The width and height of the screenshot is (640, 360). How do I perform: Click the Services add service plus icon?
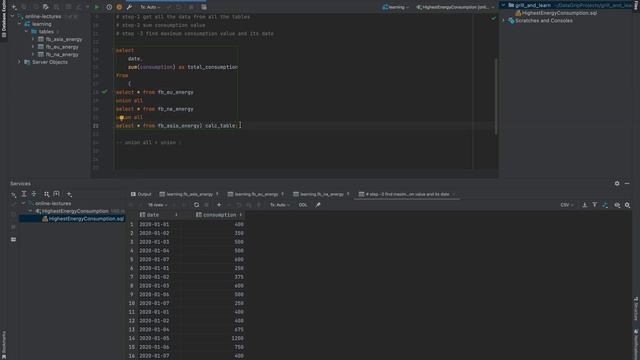[69, 194]
